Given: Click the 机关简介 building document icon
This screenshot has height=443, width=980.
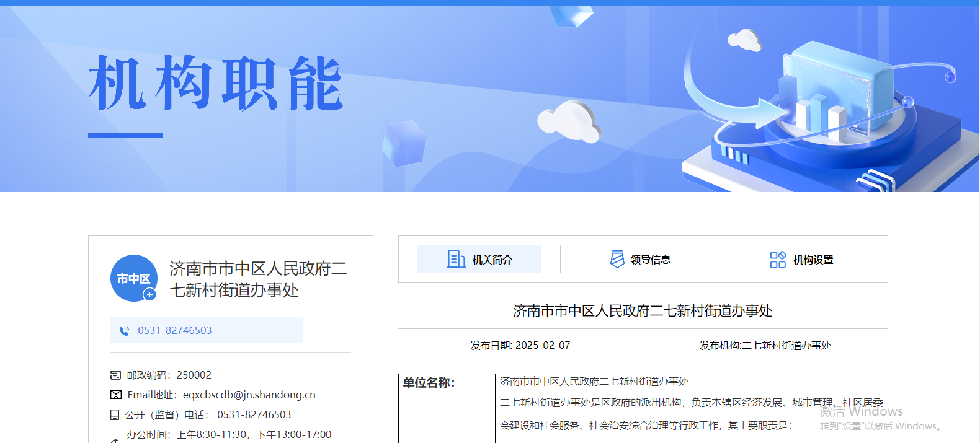Looking at the screenshot, I should [456, 259].
